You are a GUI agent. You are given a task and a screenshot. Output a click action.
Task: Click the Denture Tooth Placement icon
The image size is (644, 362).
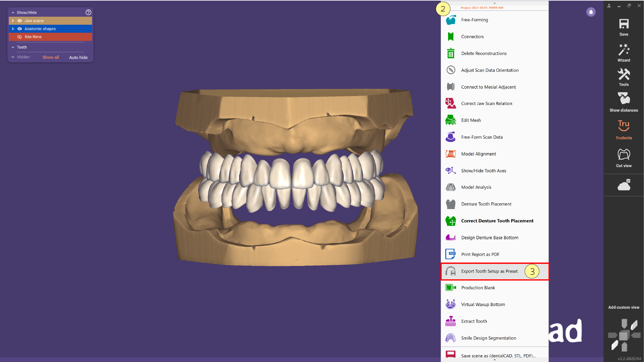point(451,204)
